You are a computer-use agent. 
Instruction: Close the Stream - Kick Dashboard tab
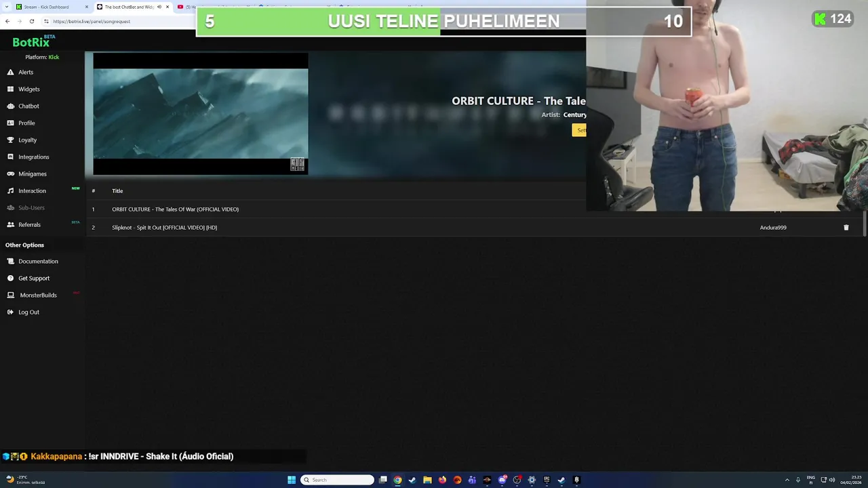87,7
